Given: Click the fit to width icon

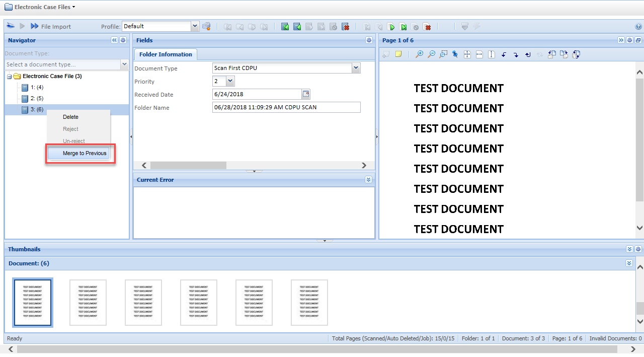Looking at the screenshot, I should [x=479, y=54].
